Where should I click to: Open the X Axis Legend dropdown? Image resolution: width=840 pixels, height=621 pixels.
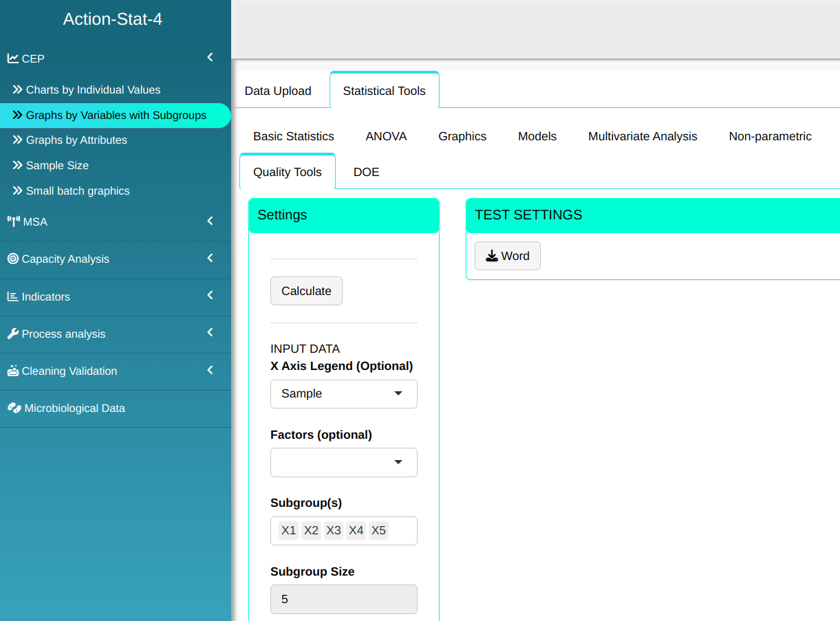343,393
